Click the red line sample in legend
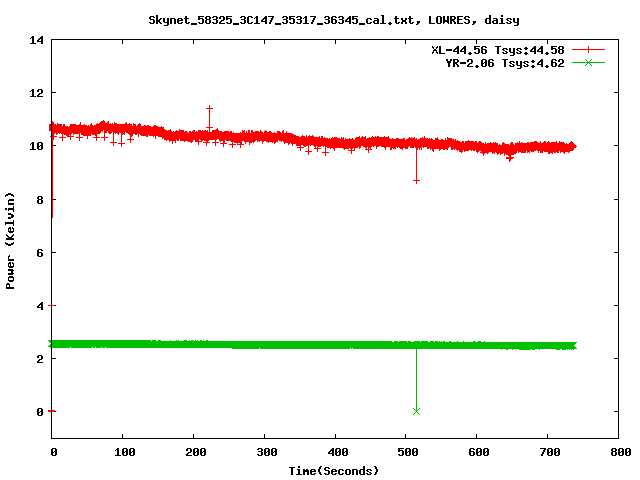 (x=588, y=50)
